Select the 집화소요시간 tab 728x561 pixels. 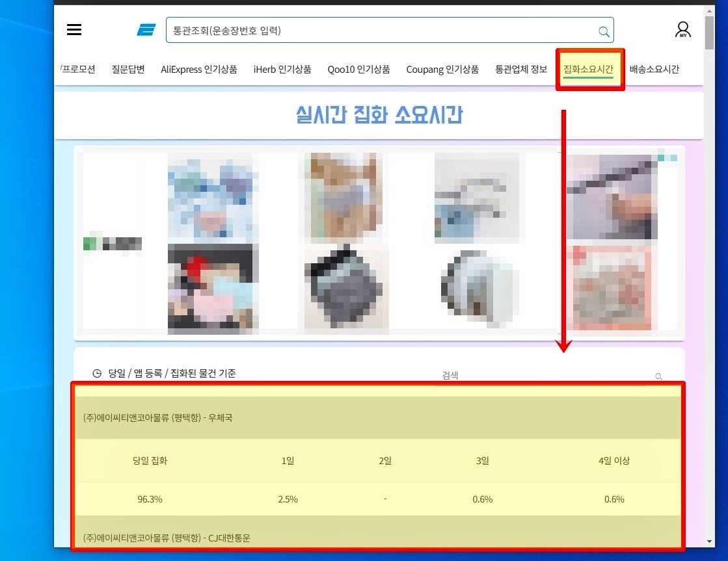coord(588,69)
